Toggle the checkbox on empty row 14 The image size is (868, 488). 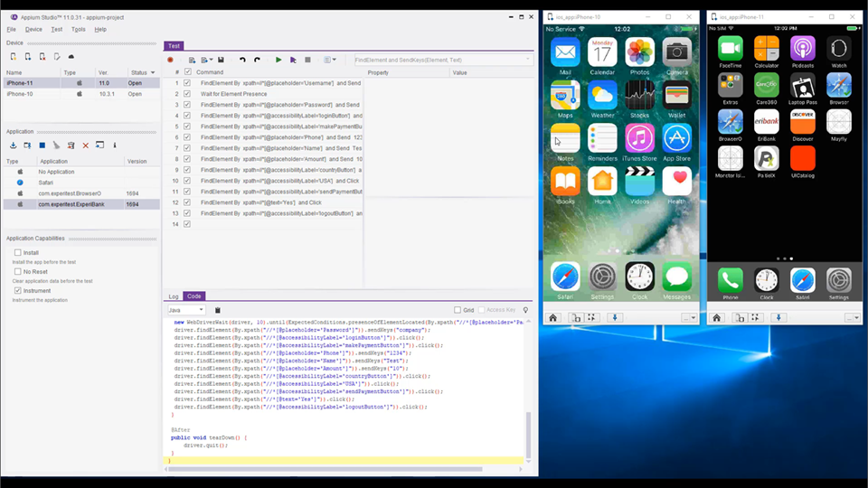point(187,224)
